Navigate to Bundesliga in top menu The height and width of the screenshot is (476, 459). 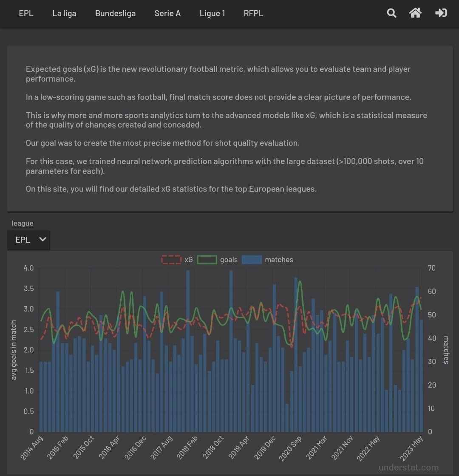coord(115,14)
